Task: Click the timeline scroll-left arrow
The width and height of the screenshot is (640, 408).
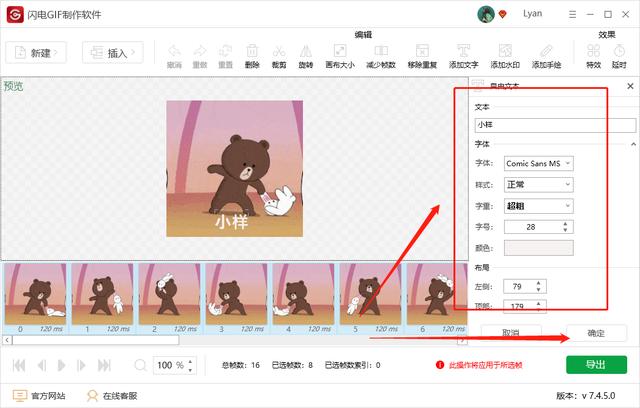Action: (7, 340)
